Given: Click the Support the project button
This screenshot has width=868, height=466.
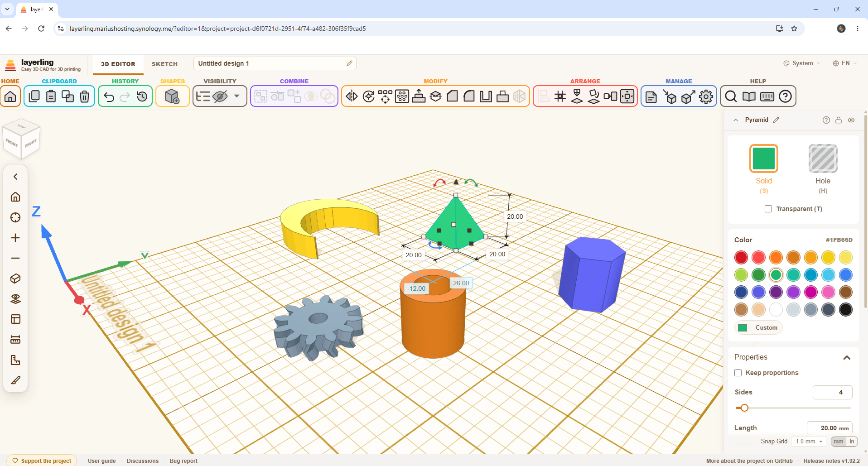Looking at the screenshot, I should (x=41, y=461).
